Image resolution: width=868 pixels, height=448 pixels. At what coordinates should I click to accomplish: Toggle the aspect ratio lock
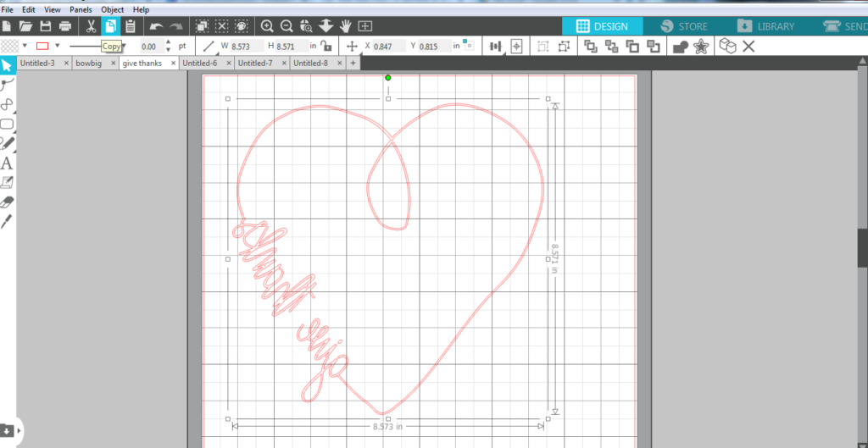click(325, 47)
